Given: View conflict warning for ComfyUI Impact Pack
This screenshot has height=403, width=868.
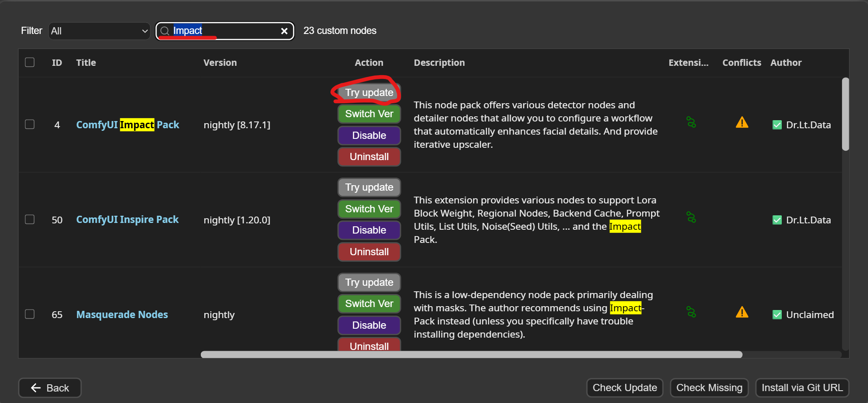Looking at the screenshot, I should 742,122.
